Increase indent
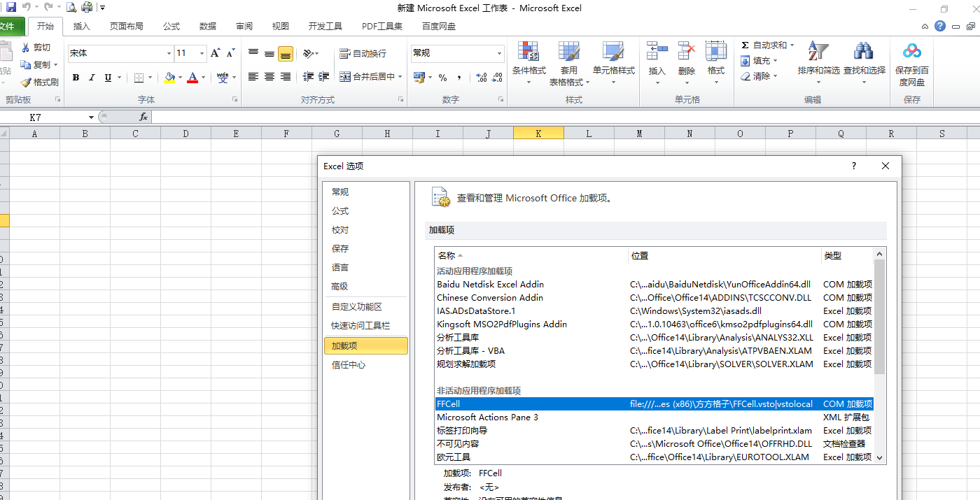980x500 pixels. coord(323,77)
